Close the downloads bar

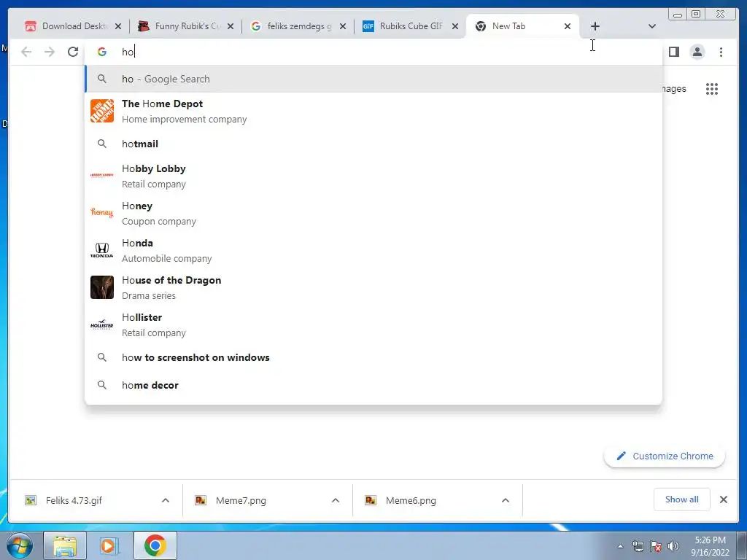pos(723,499)
